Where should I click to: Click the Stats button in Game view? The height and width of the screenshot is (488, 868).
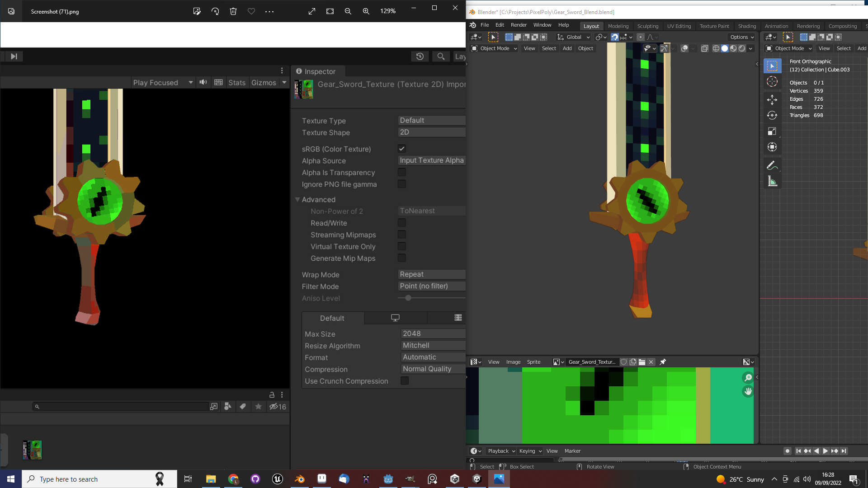(x=236, y=82)
